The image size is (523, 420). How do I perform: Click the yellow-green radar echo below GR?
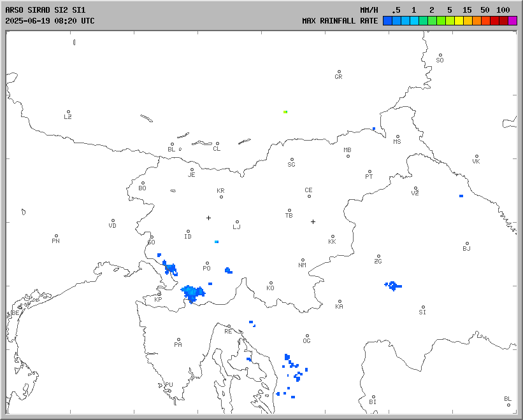(285, 112)
